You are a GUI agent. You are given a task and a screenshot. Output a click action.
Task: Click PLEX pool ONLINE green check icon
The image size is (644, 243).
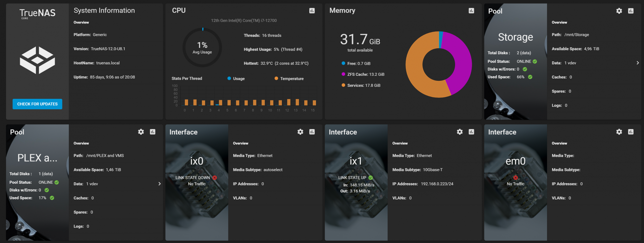(57, 182)
